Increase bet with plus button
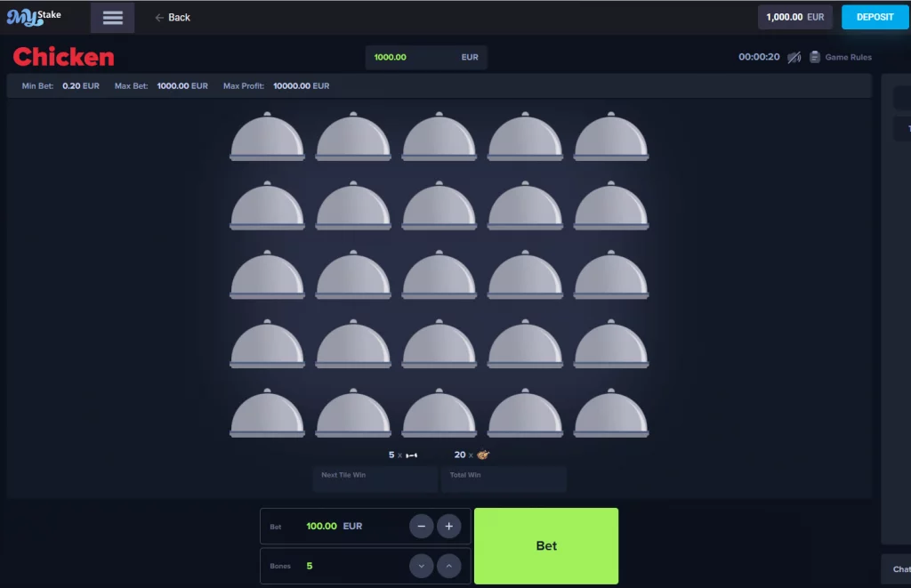 coord(448,527)
